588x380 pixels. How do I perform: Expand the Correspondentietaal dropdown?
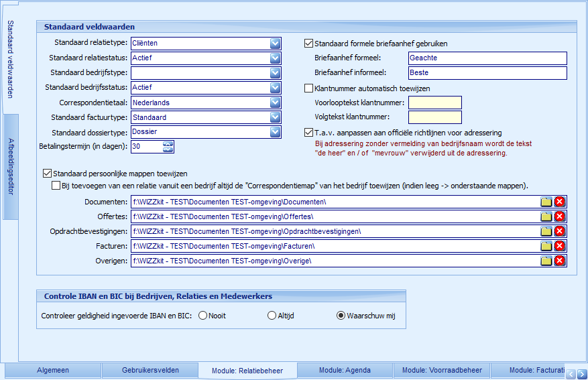275,103
